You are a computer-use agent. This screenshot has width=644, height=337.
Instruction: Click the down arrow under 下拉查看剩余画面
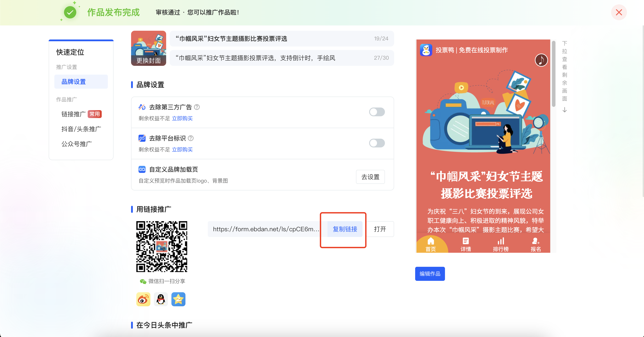(x=564, y=110)
